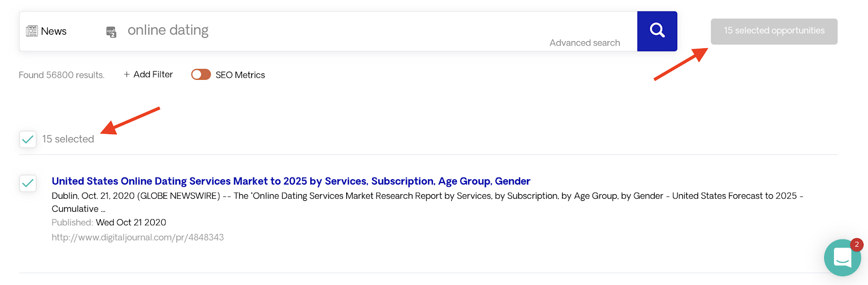Image resolution: width=868 pixels, height=285 pixels.
Task: Click the newspaper icon beside News
Action: [32, 31]
